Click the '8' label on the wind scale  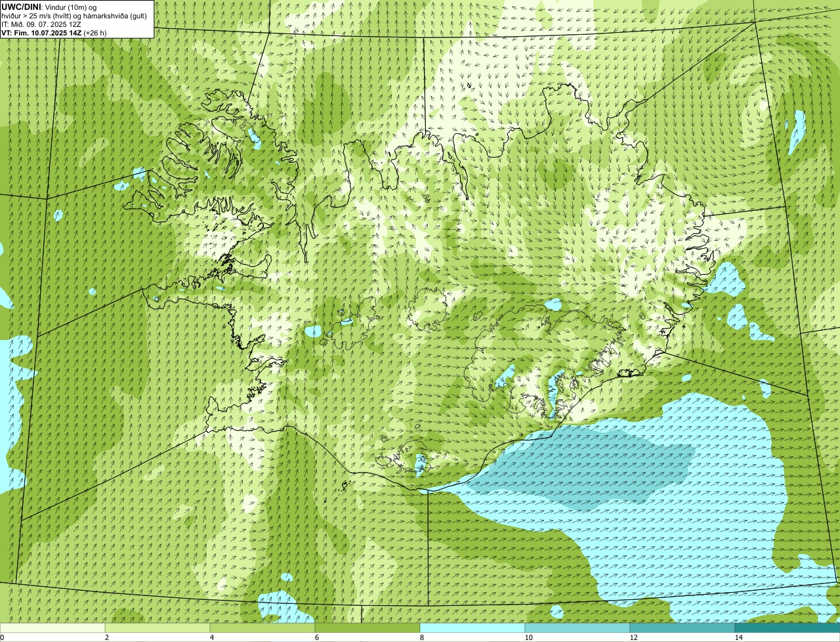coord(422,637)
